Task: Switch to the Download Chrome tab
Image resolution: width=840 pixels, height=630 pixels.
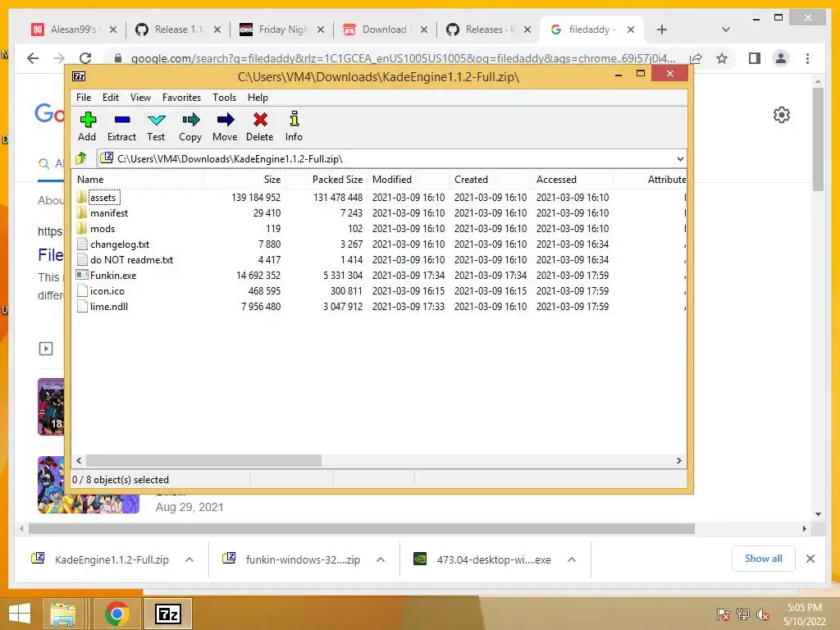Action: [x=384, y=30]
